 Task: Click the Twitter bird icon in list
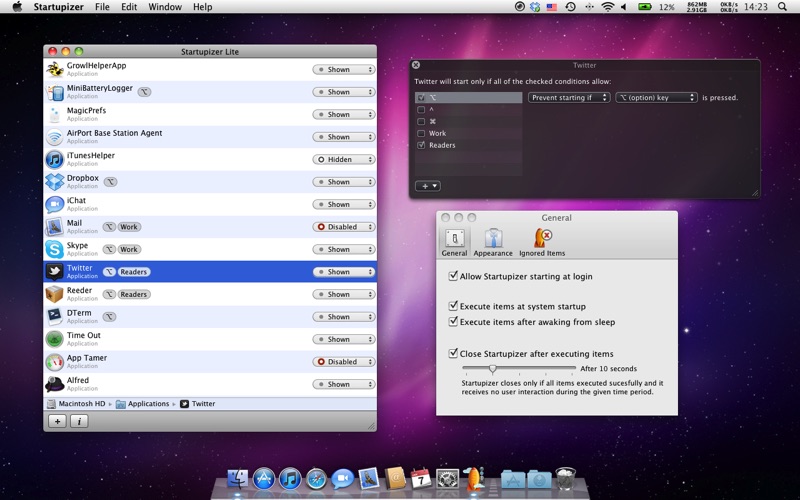coord(55,271)
